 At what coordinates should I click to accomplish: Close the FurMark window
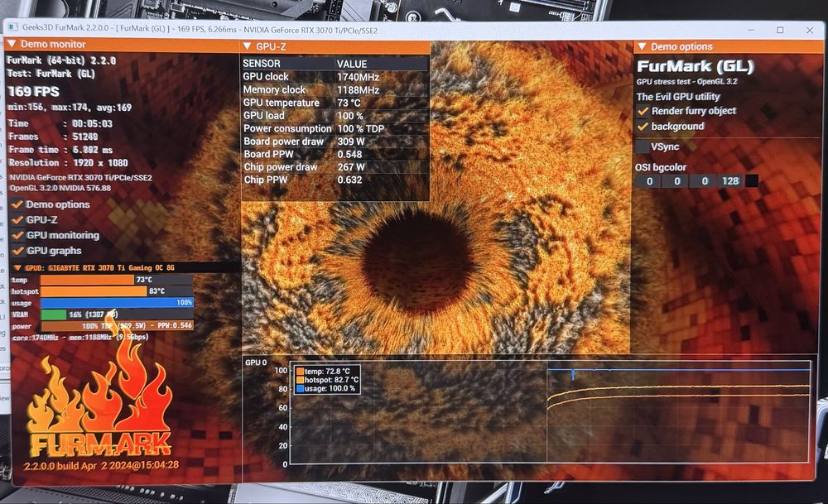click(810, 30)
